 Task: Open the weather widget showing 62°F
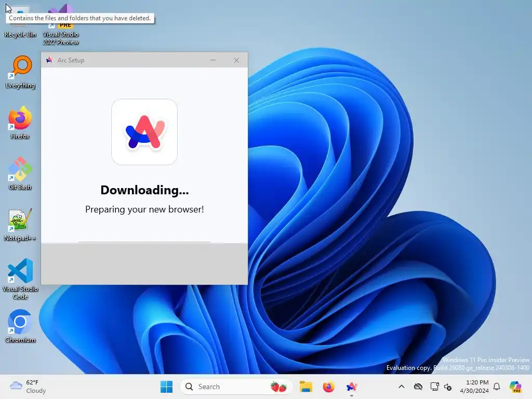[28, 387]
